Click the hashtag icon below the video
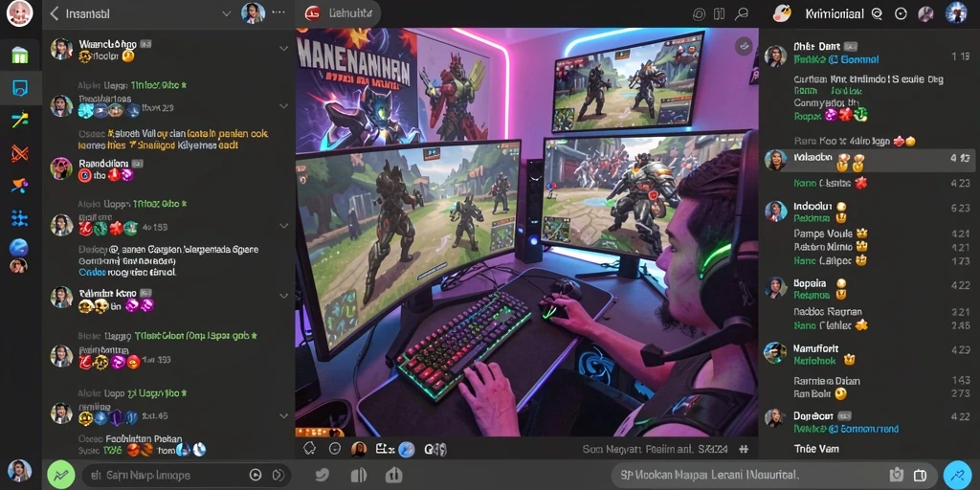Viewport: 980px width, 490px height. (744, 449)
